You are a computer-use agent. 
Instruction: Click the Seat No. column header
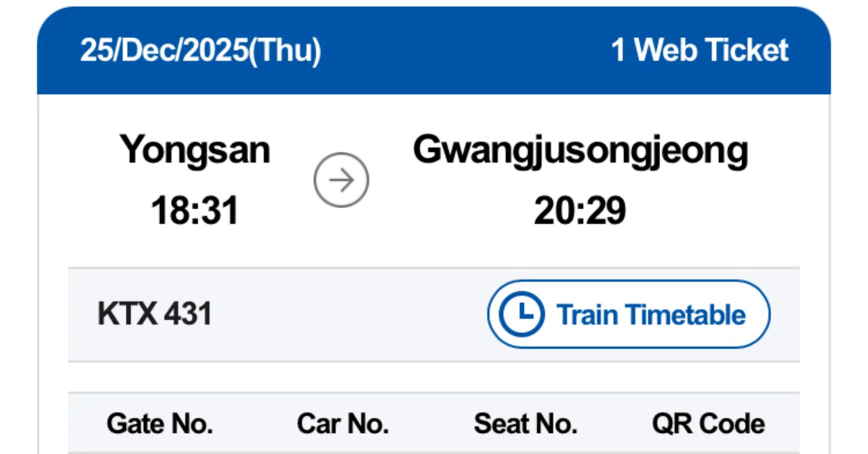pos(526,424)
